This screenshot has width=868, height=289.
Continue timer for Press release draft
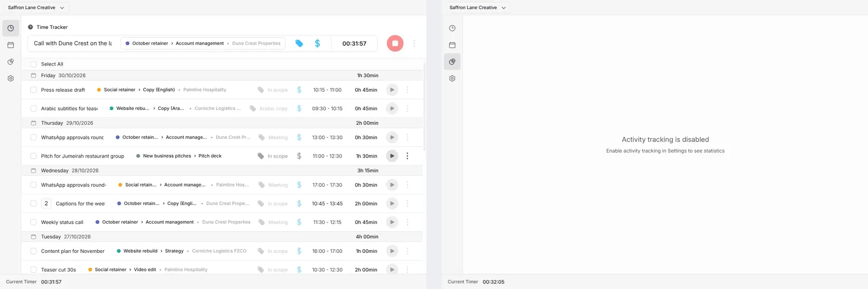(392, 90)
